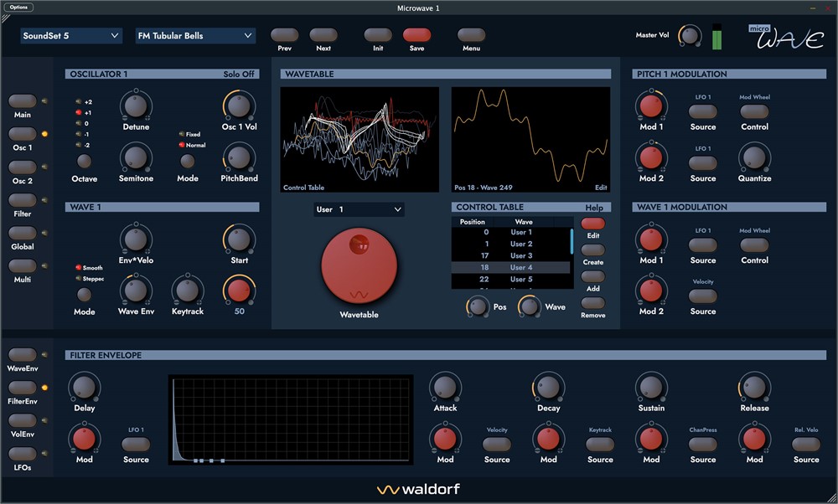This screenshot has height=504, width=838.
Task: Click the Waldorf logo at the bottom
Action: (x=418, y=489)
